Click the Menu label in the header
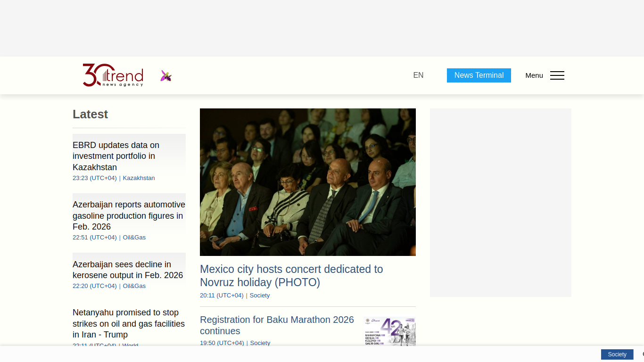This screenshot has height=362, width=644. 534,75
